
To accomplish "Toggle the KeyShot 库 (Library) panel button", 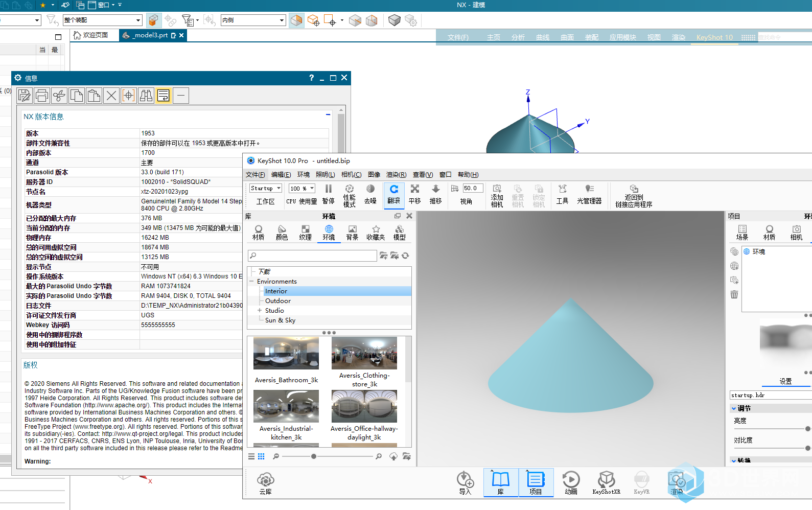I will tap(501, 482).
